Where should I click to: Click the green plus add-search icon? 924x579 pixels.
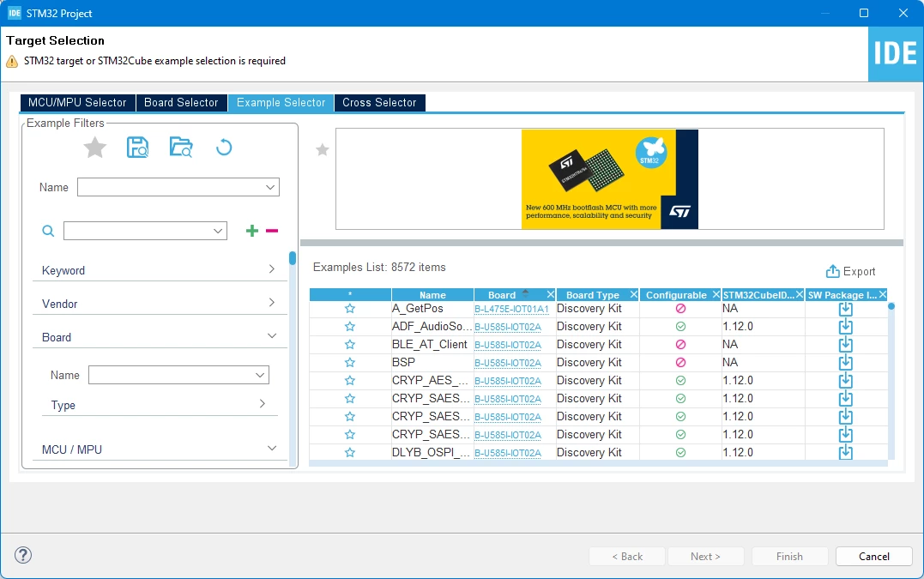[252, 231]
